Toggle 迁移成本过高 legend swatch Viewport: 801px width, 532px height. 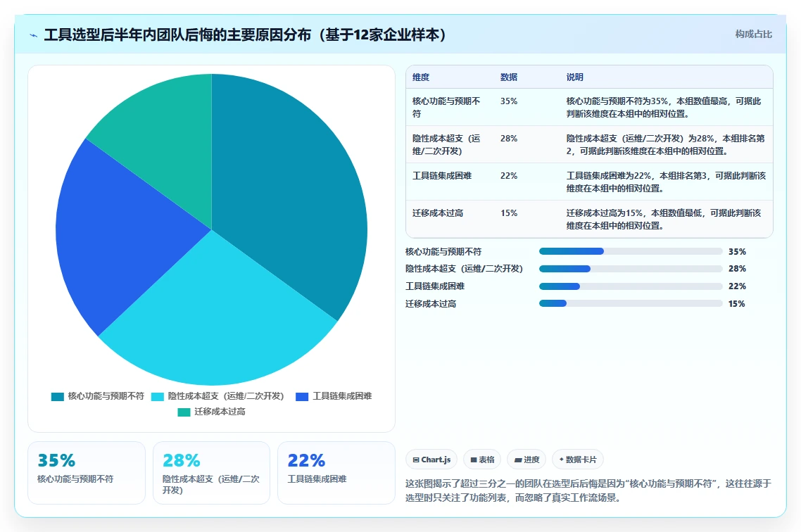click(184, 412)
